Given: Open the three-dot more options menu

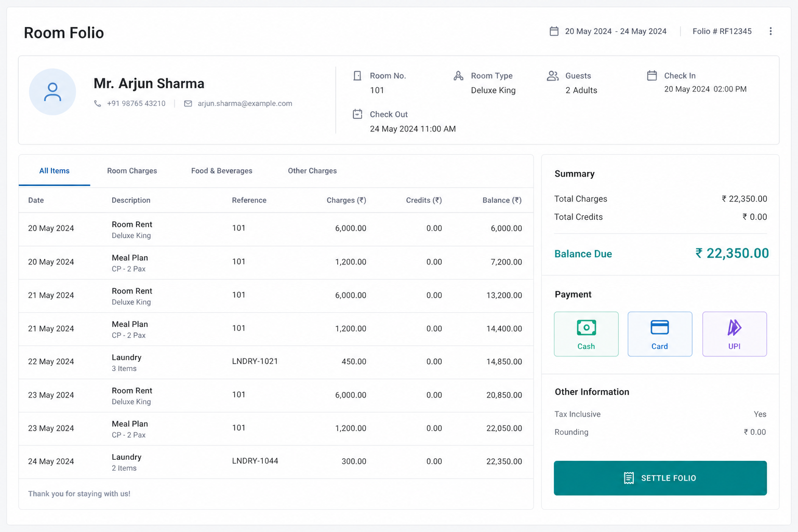Looking at the screenshot, I should 770,31.
